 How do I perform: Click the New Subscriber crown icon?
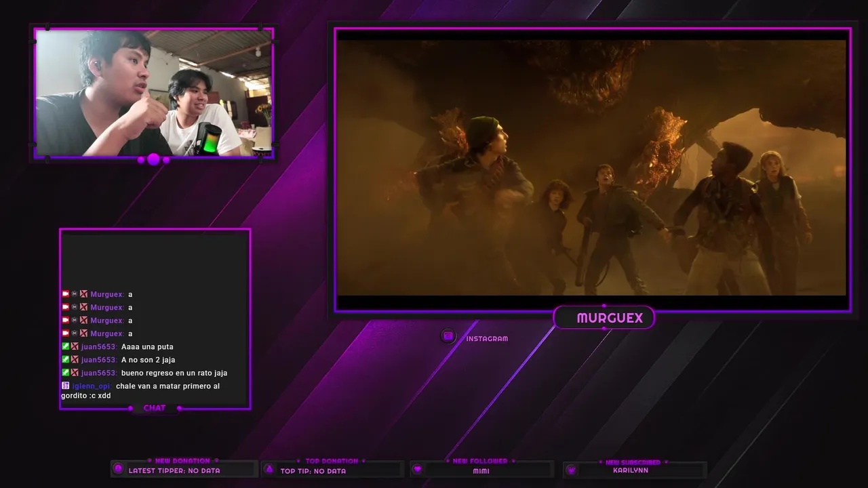coord(571,470)
